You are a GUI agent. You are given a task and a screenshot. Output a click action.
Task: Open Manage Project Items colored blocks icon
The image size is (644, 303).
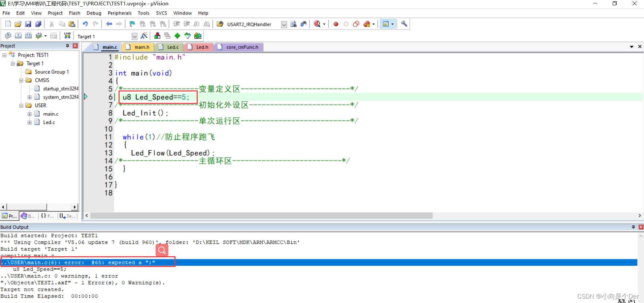point(157,36)
